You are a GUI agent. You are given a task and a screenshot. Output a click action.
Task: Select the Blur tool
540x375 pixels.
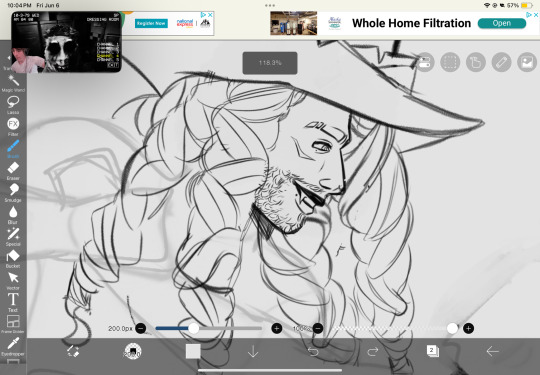13,215
